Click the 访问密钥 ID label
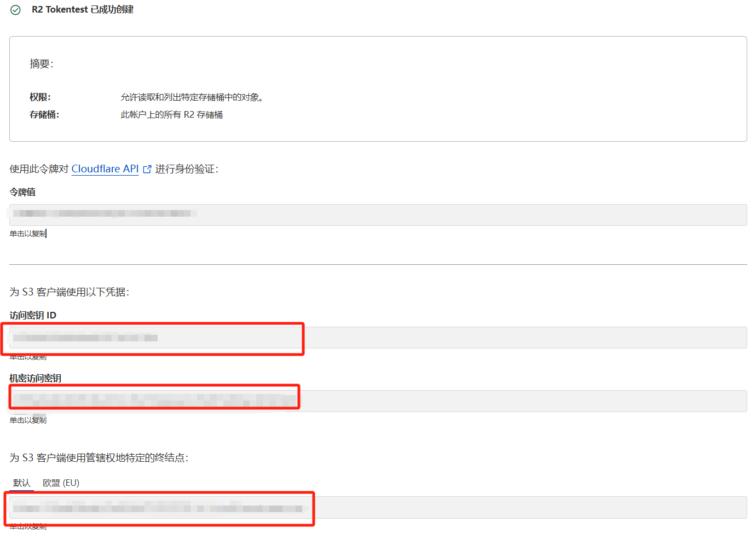The height and width of the screenshot is (534, 756). (33, 315)
